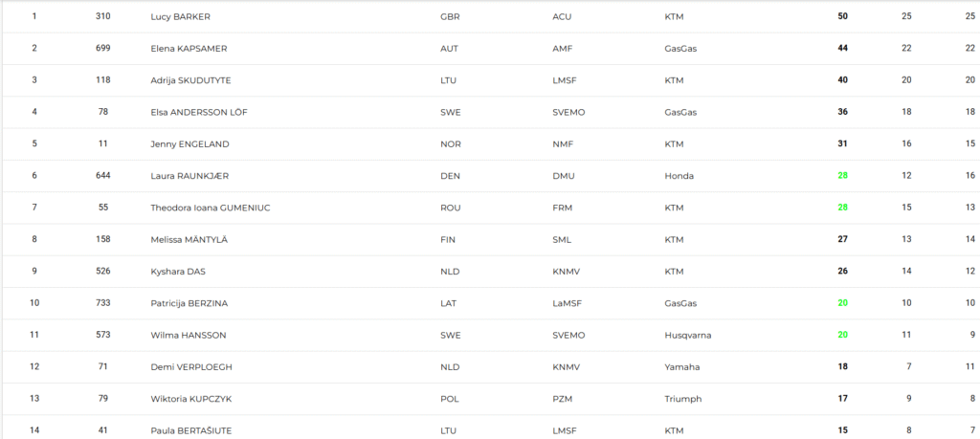This screenshot has height=439, width=980.
Task: Select Wilma HANSSON's Husqvarna cell
Action: (x=687, y=336)
